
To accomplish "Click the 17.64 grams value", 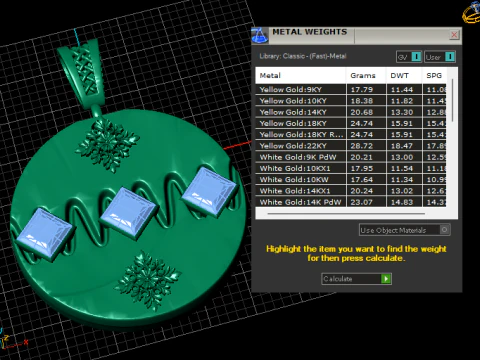I will 362,180.
